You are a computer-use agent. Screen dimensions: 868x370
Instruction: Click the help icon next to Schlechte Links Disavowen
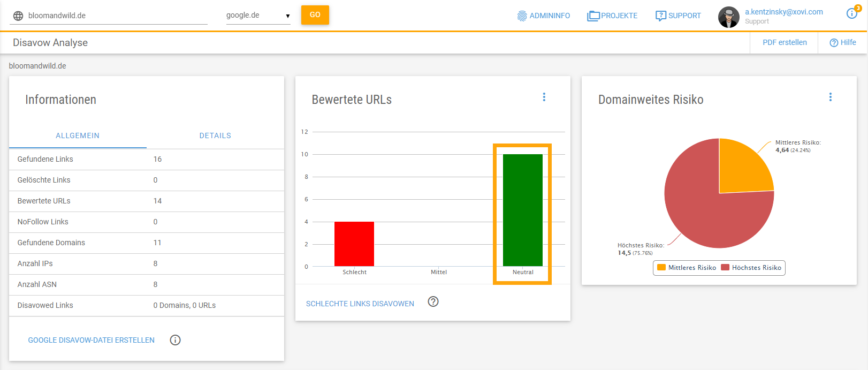(x=433, y=301)
